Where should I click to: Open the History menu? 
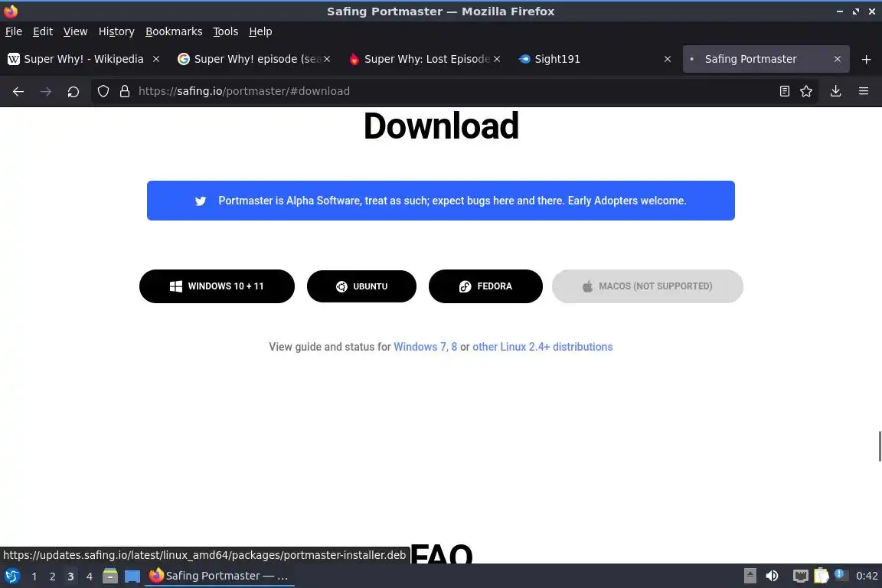[x=116, y=31]
